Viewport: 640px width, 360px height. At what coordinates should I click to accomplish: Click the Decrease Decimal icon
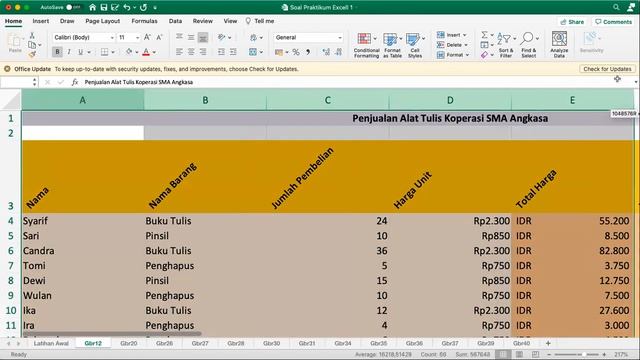[x=338, y=52]
